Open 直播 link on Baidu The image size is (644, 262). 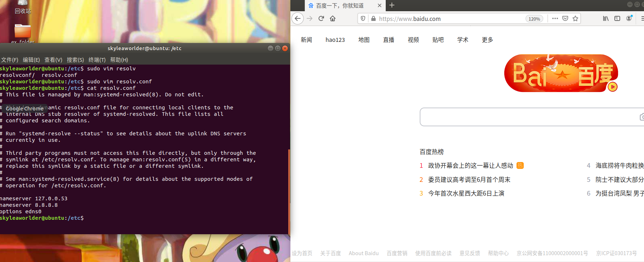[x=389, y=40]
